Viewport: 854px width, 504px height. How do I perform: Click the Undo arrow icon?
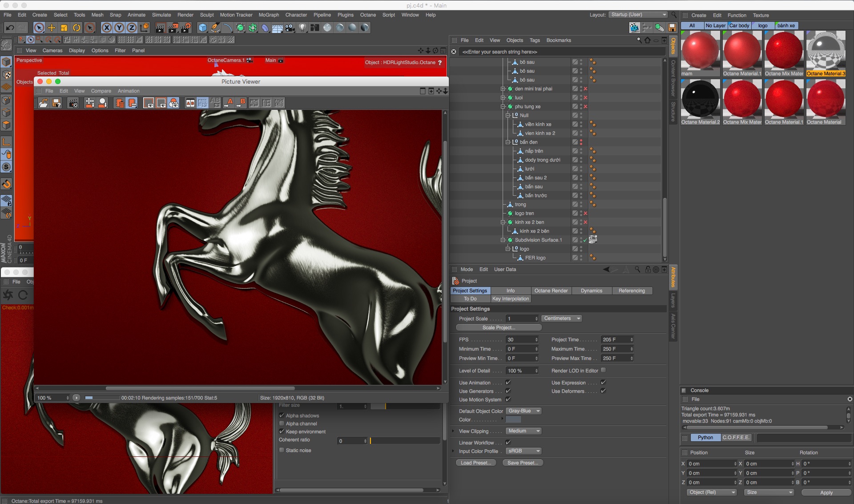[x=10, y=28]
